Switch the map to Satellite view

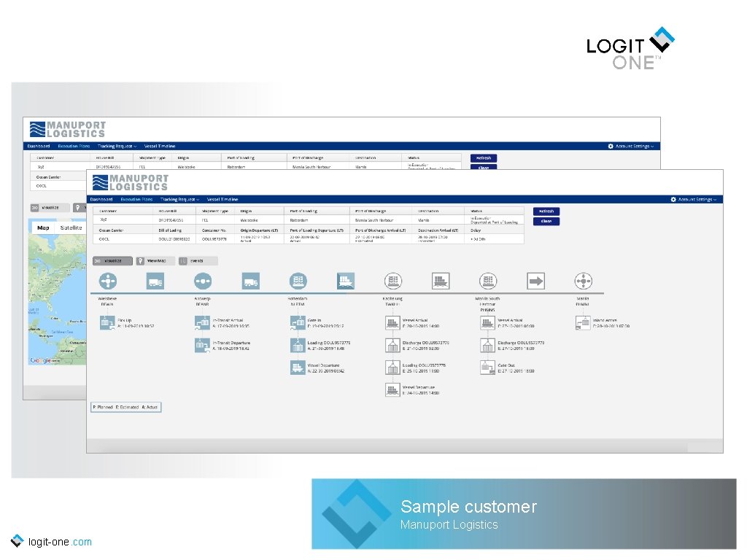[x=72, y=227]
